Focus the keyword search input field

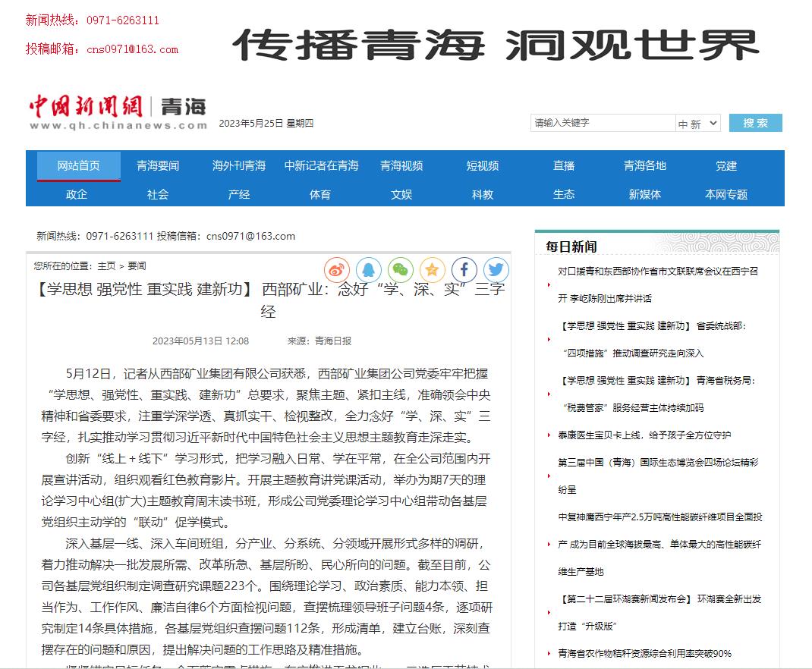coord(603,123)
